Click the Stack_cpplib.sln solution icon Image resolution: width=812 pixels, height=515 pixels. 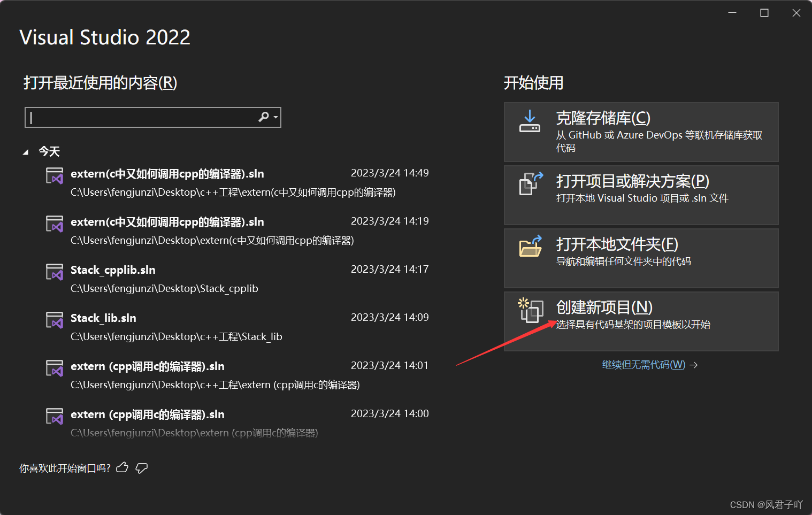(x=55, y=272)
